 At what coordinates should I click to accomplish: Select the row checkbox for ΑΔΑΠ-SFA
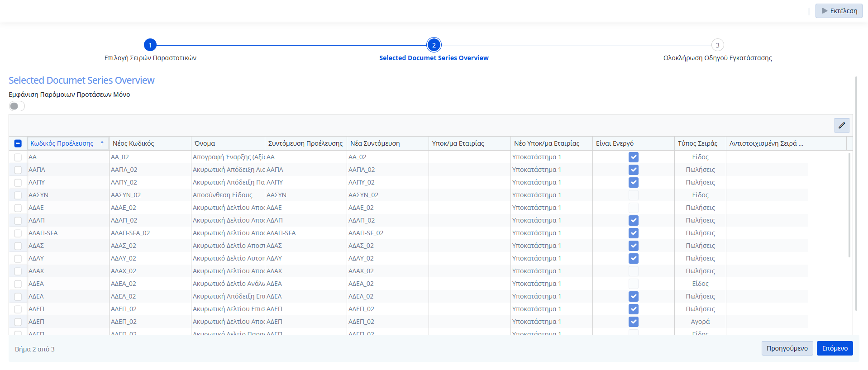tap(18, 233)
